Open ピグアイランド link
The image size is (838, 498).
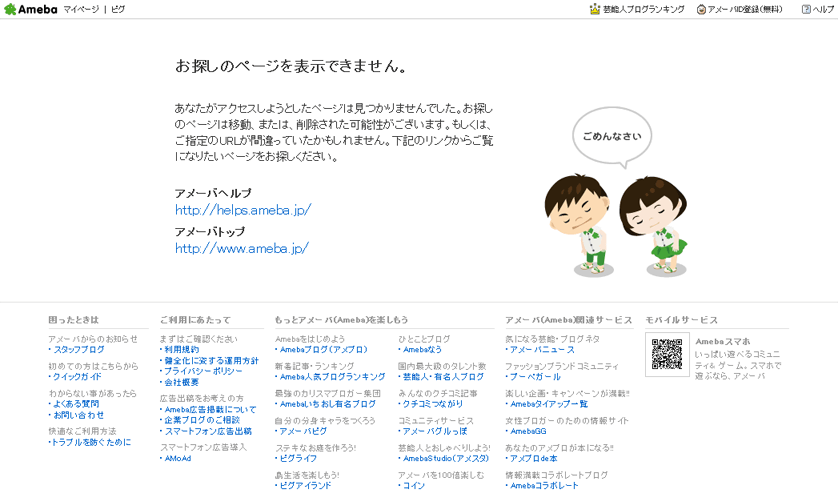coord(306,486)
